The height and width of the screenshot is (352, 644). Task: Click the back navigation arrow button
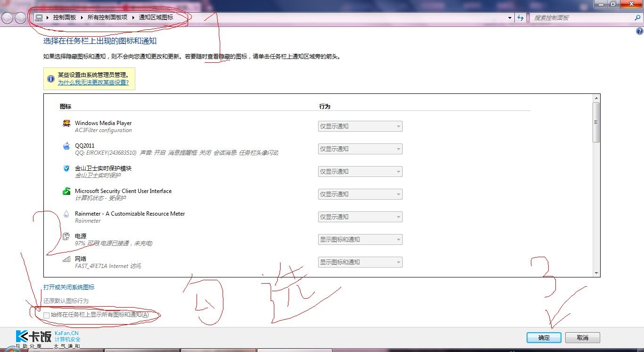[8, 18]
